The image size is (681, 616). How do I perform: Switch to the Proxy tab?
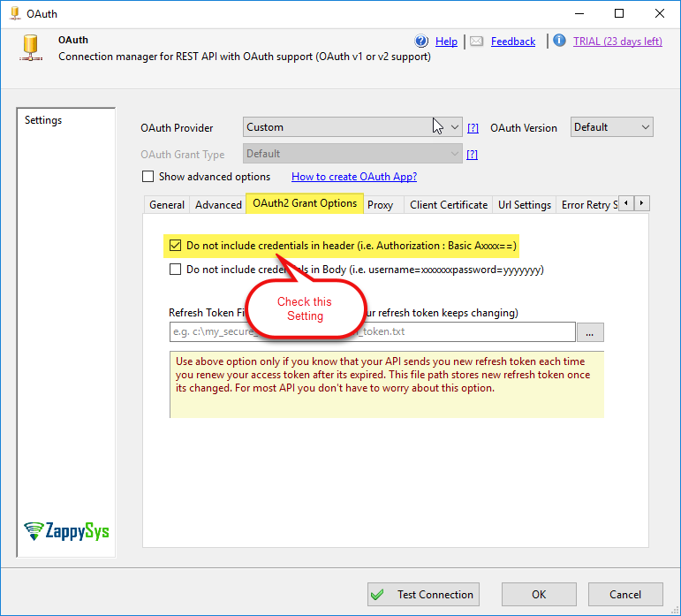(380, 204)
